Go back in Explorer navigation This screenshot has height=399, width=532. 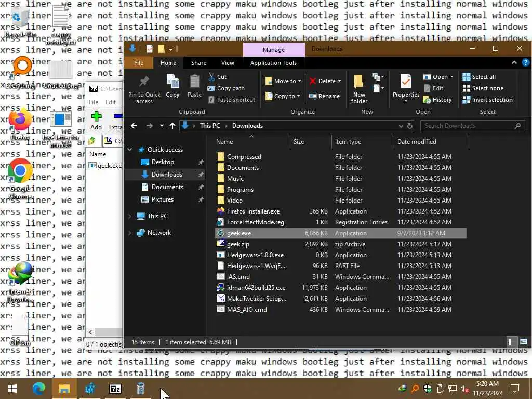(134, 126)
